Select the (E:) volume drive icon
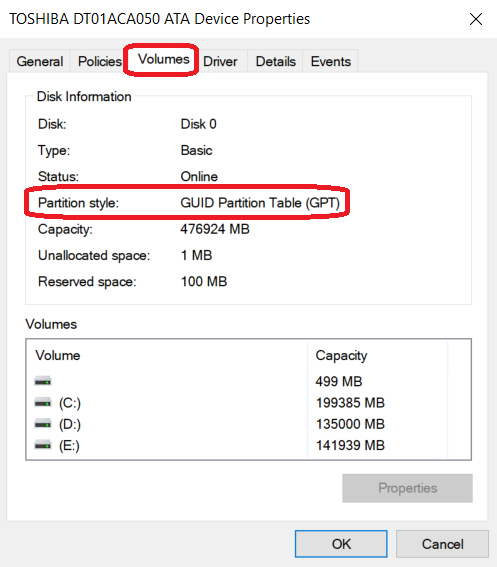The image size is (497, 567). tap(43, 445)
